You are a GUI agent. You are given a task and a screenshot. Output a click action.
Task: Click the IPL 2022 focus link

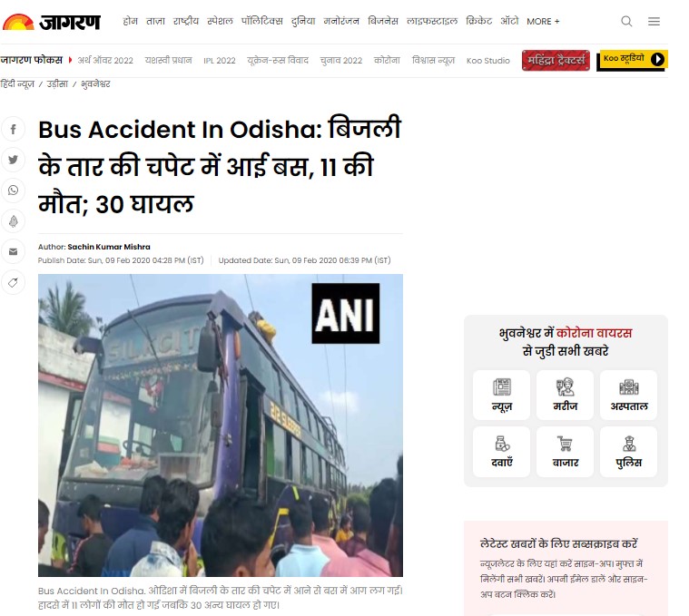point(220,61)
